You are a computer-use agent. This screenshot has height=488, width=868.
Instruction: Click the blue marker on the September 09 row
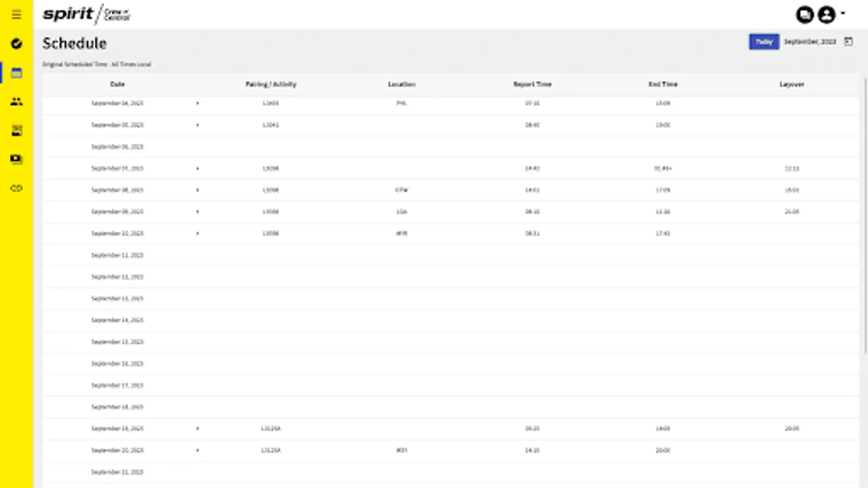pyautogui.click(x=197, y=211)
